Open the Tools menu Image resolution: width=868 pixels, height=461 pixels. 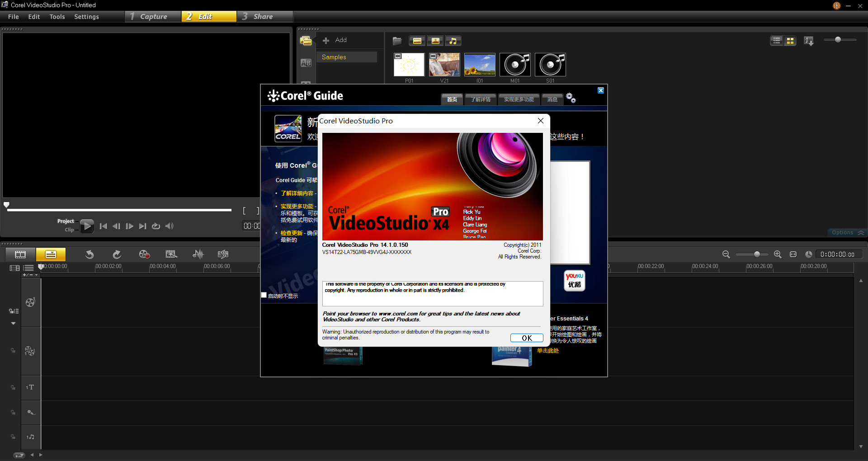click(57, 17)
